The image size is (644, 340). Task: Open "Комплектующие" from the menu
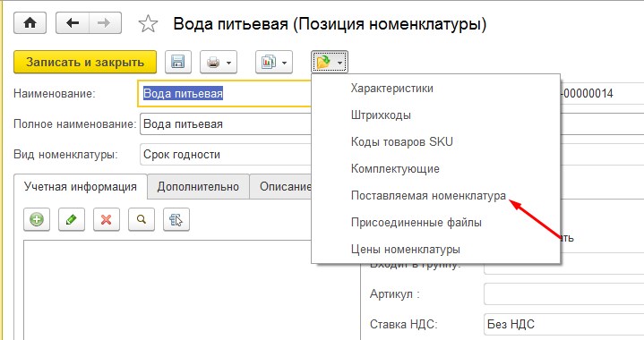[x=395, y=169]
